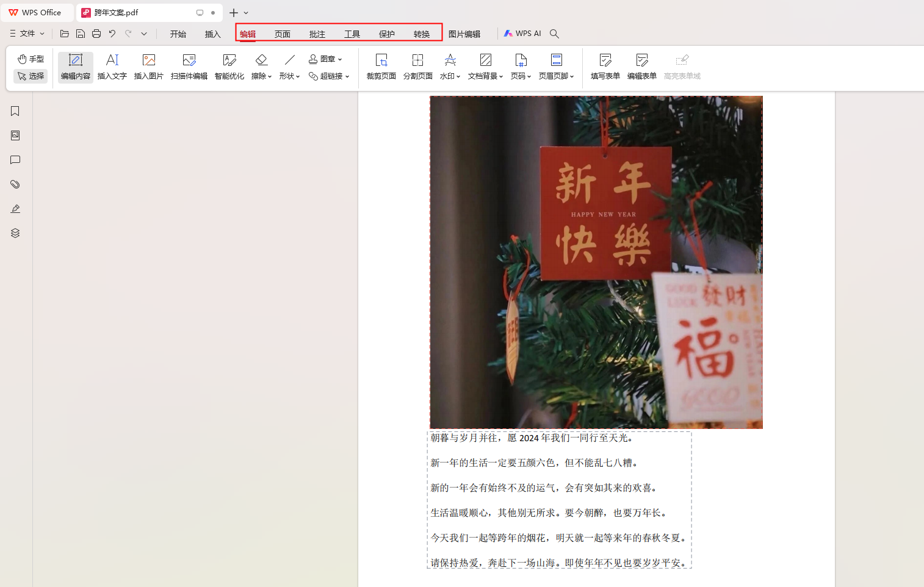Select the Hand (手型) tool
The height and width of the screenshot is (587, 924).
coord(31,59)
